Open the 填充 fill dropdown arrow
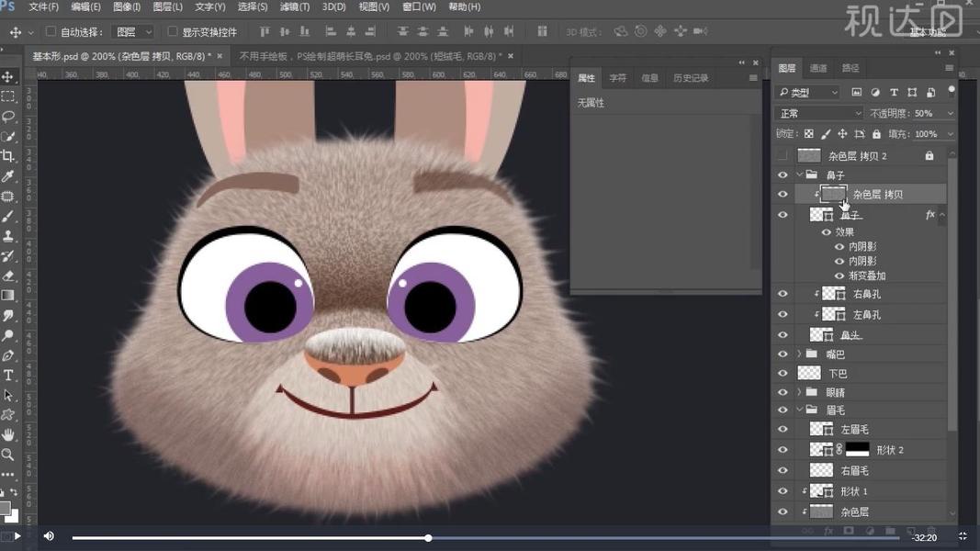The width and height of the screenshot is (980, 551). pyautogui.click(x=950, y=134)
